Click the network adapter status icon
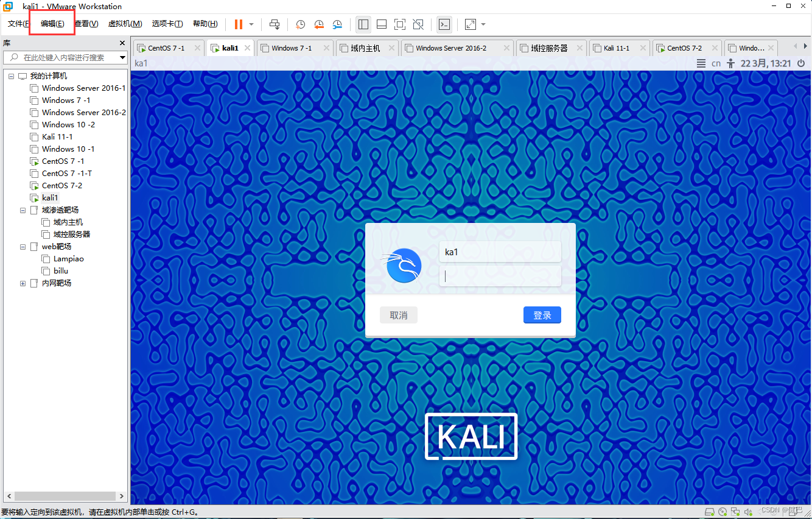Screen dimensions: 812x519 tap(735, 511)
